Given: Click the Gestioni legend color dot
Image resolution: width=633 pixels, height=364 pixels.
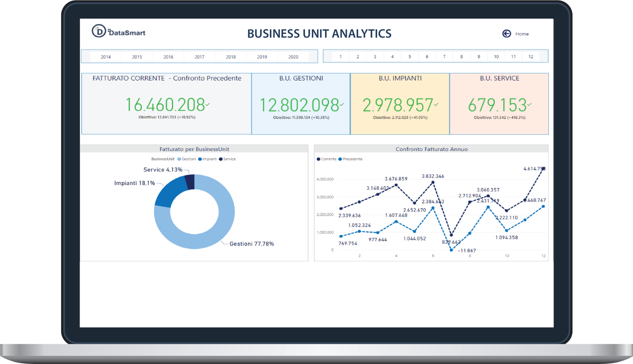Looking at the screenshot, I should tap(179, 159).
